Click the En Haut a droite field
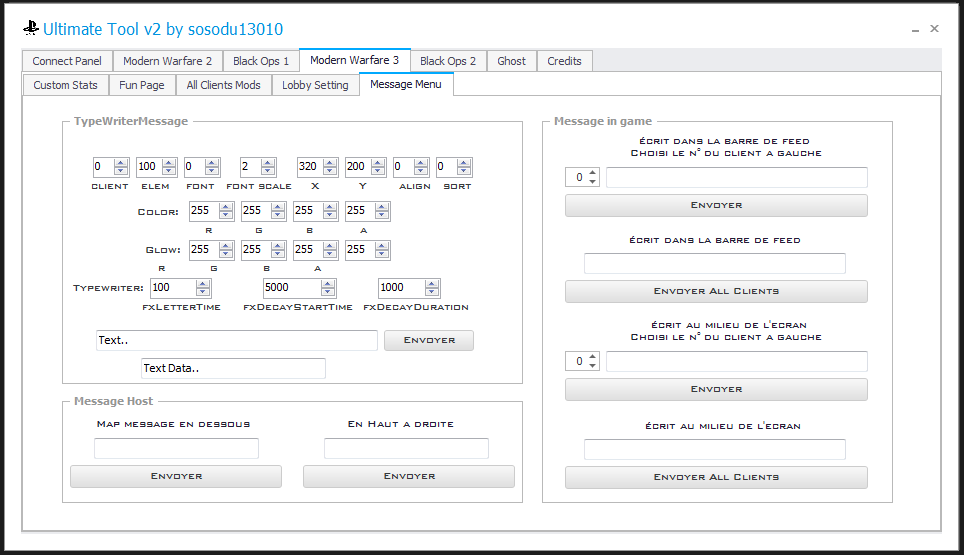964x555 pixels. [x=406, y=448]
